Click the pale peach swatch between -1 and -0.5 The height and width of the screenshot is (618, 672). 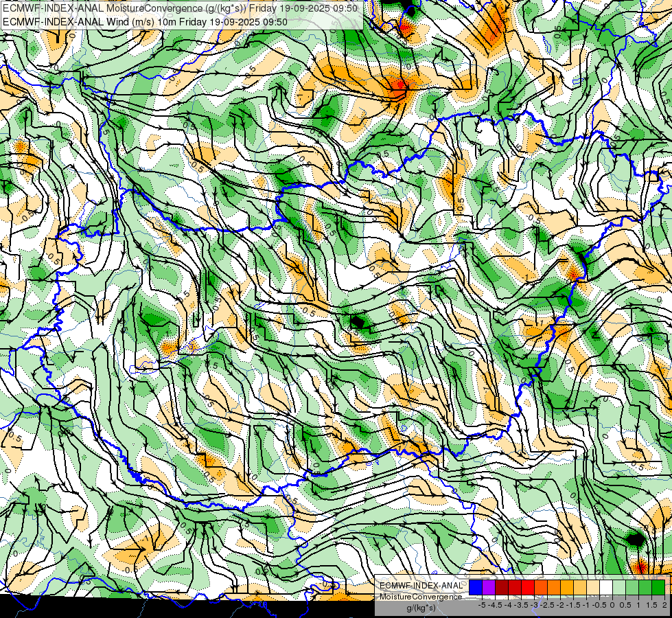click(x=593, y=587)
